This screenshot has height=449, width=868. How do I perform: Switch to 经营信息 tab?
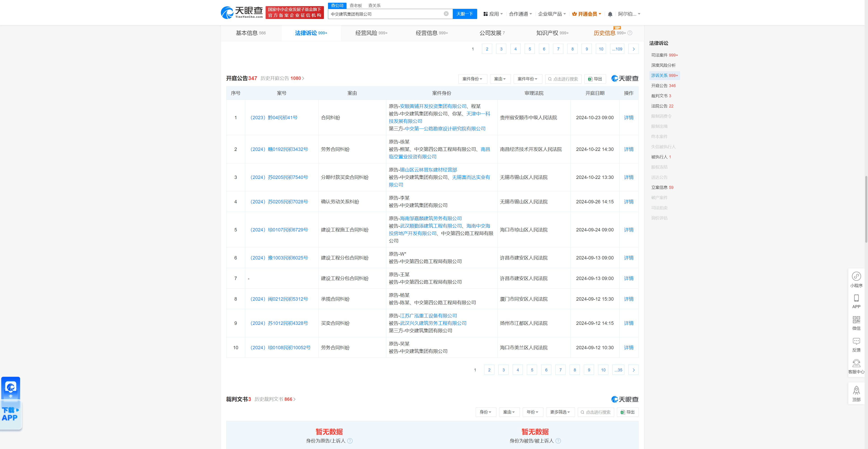[432, 33]
